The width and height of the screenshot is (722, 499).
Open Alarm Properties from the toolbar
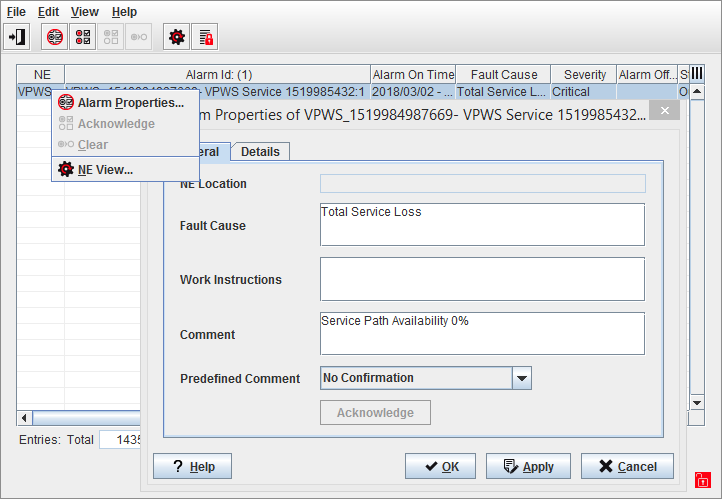pyautogui.click(x=55, y=37)
